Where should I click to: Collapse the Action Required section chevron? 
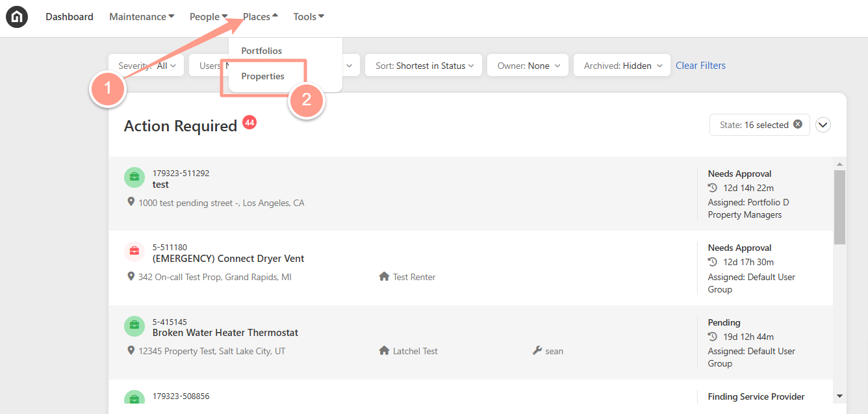click(x=823, y=125)
